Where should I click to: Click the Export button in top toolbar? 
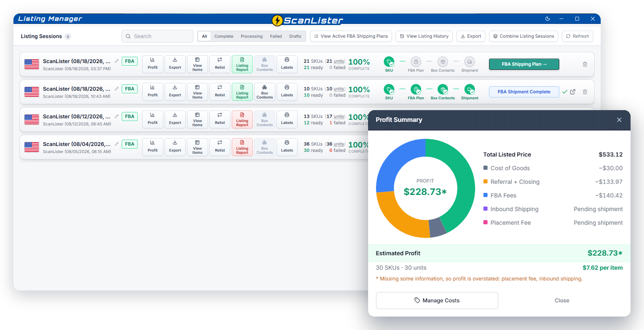(471, 36)
